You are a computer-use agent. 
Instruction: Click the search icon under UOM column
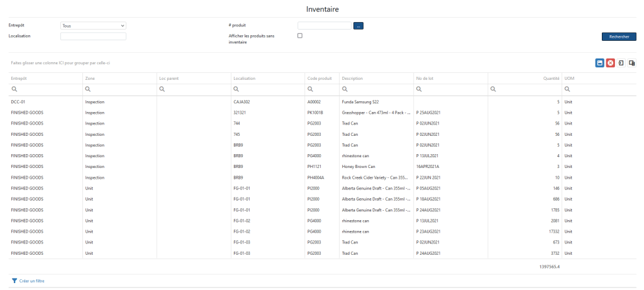[x=567, y=89]
